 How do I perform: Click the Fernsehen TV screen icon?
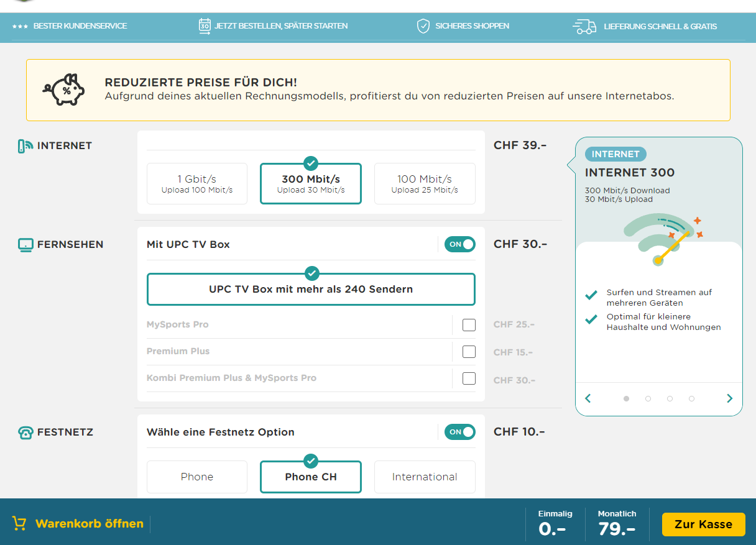point(25,245)
